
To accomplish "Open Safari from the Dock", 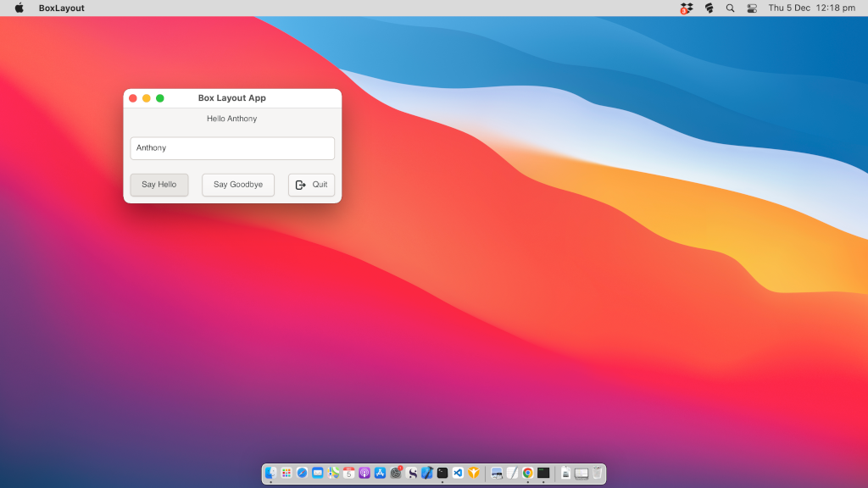I will (301, 474).
